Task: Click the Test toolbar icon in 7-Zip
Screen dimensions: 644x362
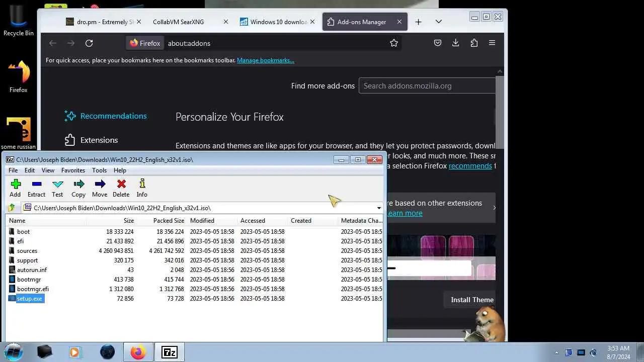Action: pos(57,189)
